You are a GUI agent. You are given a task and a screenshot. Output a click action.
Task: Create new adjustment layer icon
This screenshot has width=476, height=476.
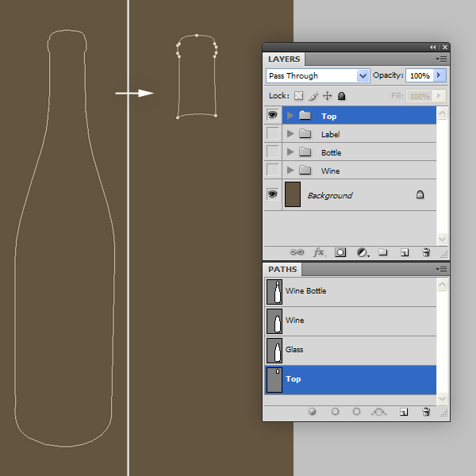point(363,252)
